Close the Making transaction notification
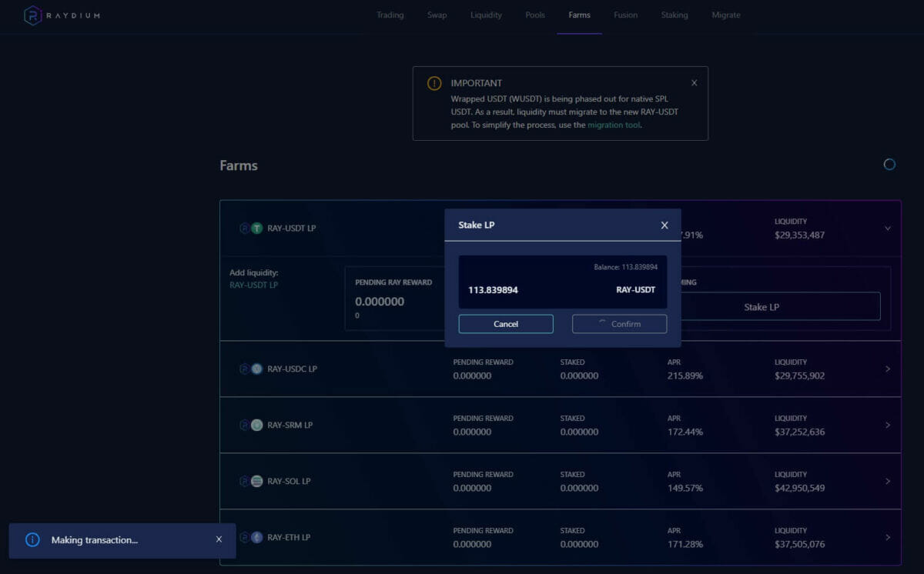This screenshot has width=924, height=574. [219, 539]
